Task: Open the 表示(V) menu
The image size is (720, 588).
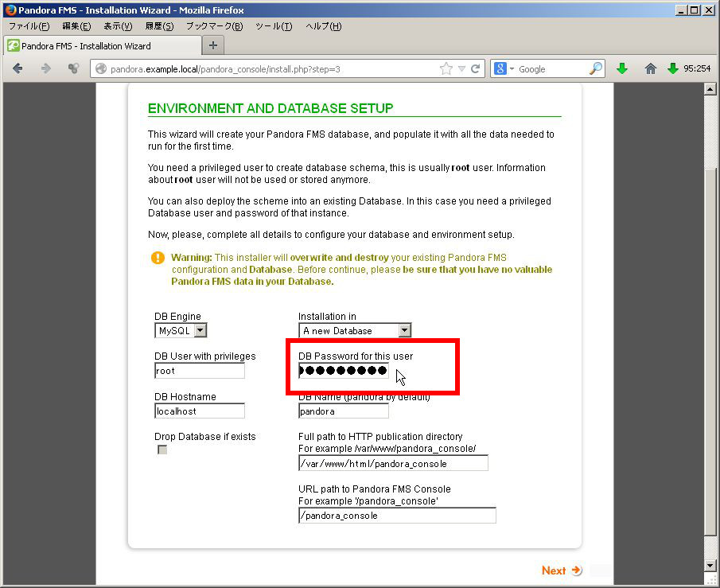Action: 118,26
